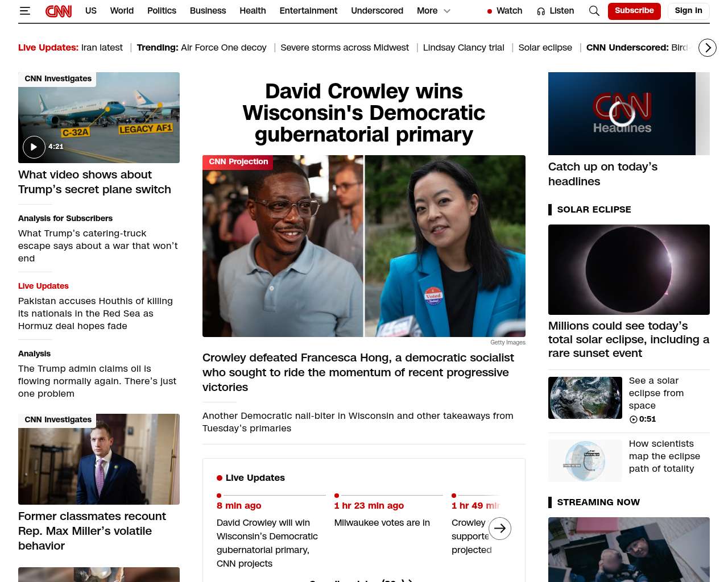Open the Listen link

pyautogui.click(x=561, y=11)
